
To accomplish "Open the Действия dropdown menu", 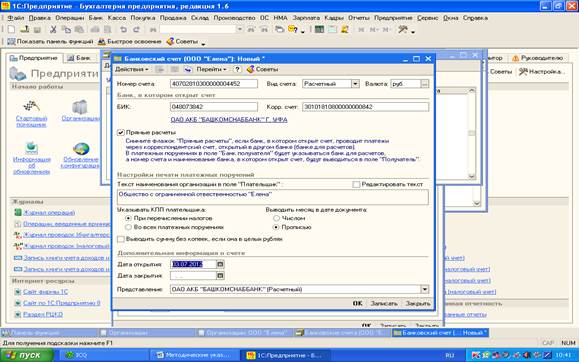I will pos(131,69).
